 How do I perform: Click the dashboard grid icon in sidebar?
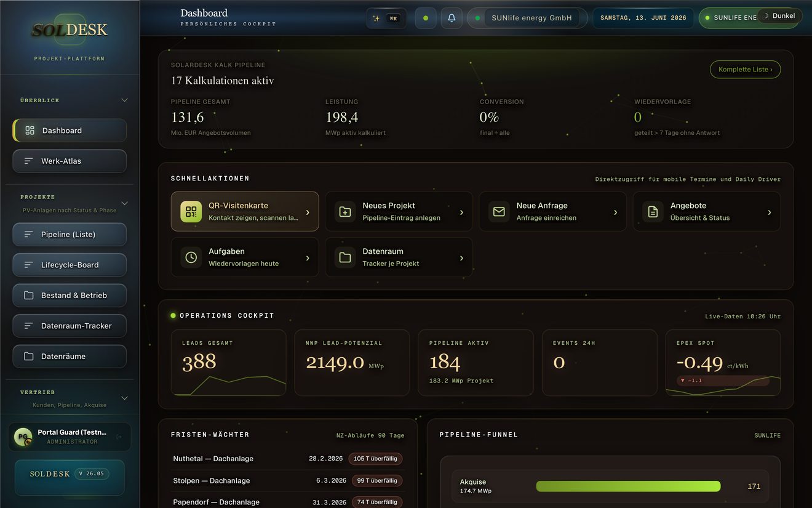tap(30, 131)
